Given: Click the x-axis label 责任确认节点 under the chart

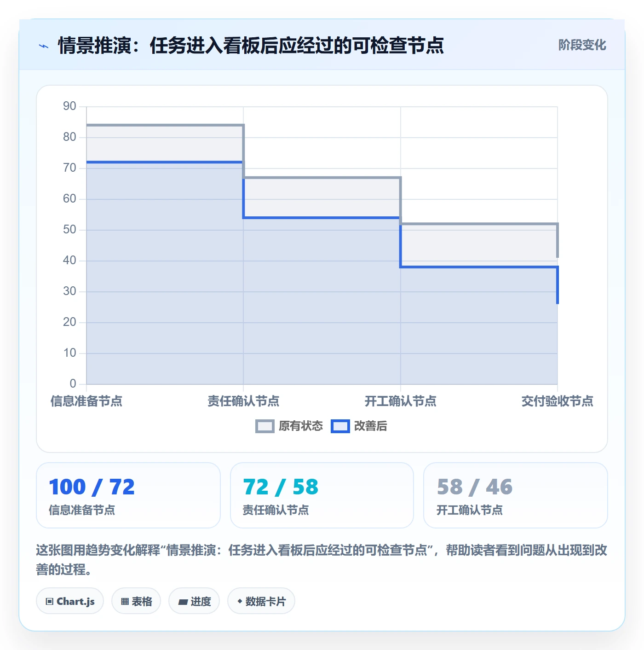Looking at the screenshot, I should click(243, 401).
